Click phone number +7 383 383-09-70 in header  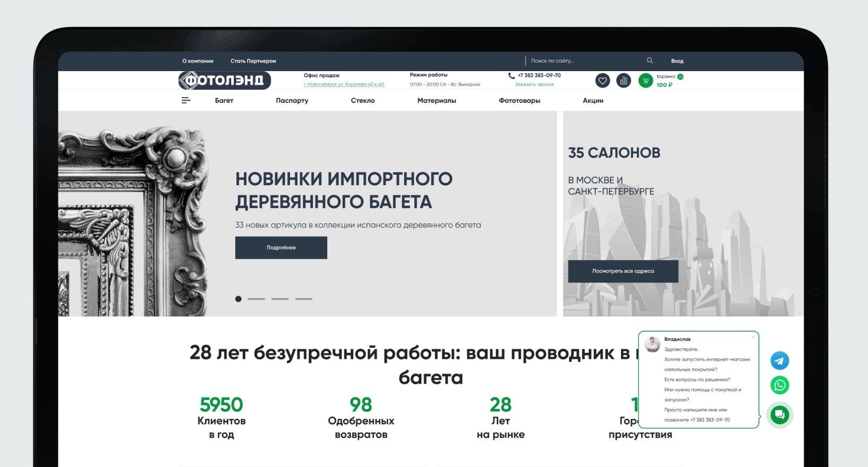[539, 75]
